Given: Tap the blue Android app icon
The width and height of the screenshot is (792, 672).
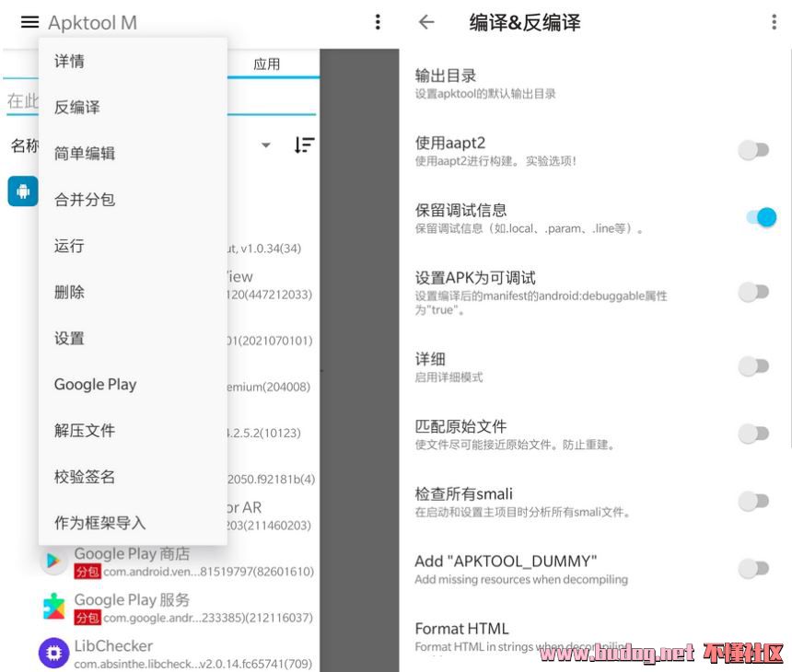Looking at the screenshot, I should pyautogui.click(x=23, y=191).
